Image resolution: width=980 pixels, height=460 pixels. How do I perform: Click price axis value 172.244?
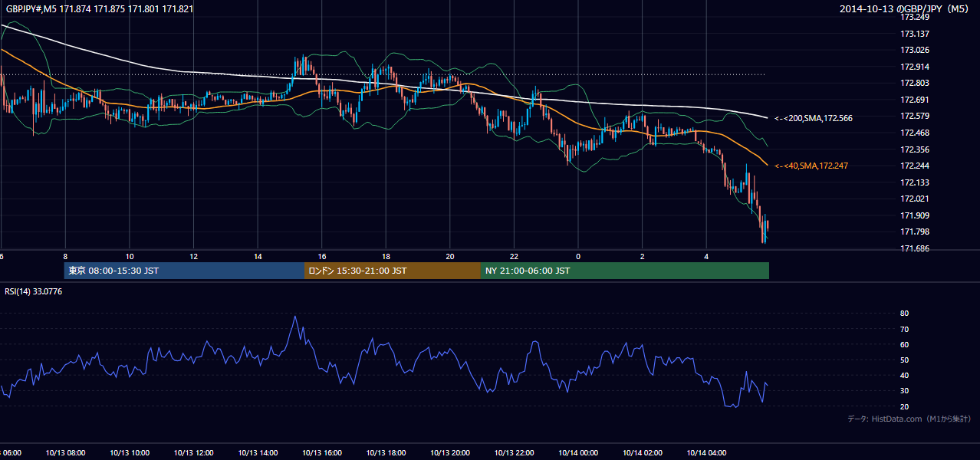[x=914, y=166]
